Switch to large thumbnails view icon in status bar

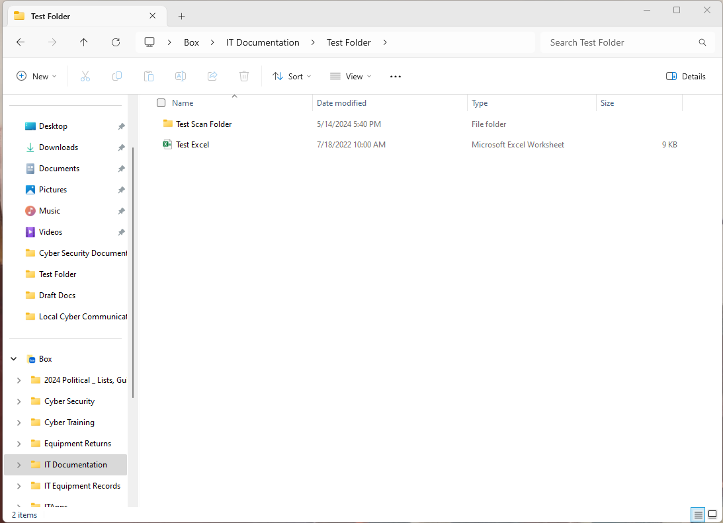pos(712,514)
